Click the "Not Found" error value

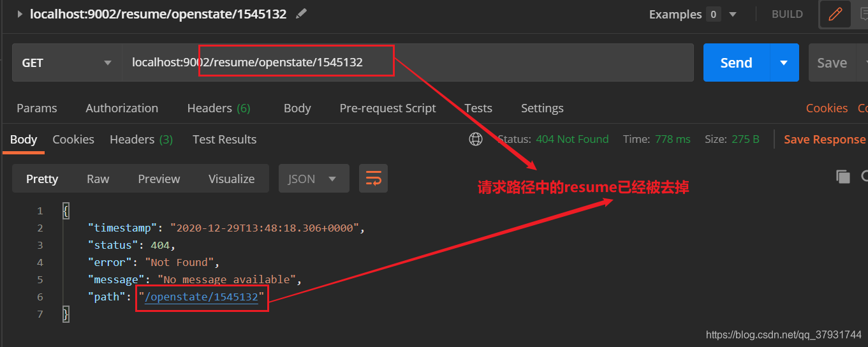point(181,262)
